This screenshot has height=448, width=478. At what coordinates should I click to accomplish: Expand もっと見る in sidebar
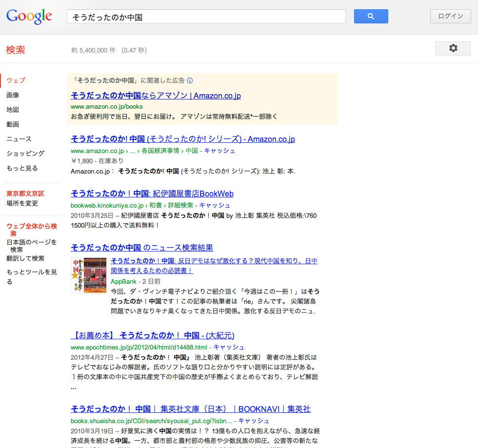22,168
